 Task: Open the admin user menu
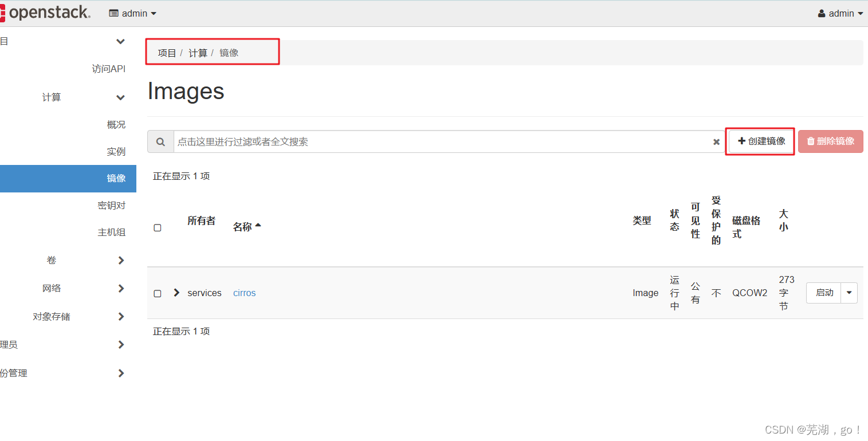click(840, 13)
